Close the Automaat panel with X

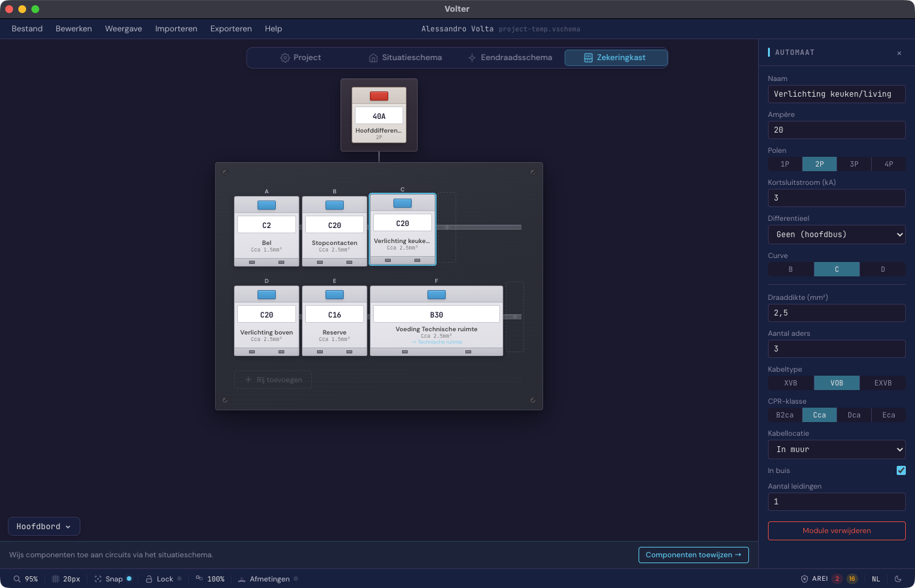899,53
